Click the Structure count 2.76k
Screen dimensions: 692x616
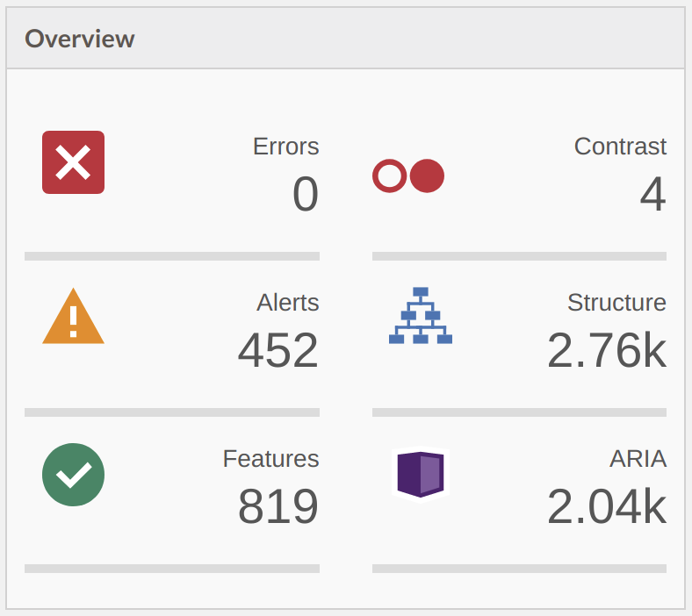click(x=607, y=350)
